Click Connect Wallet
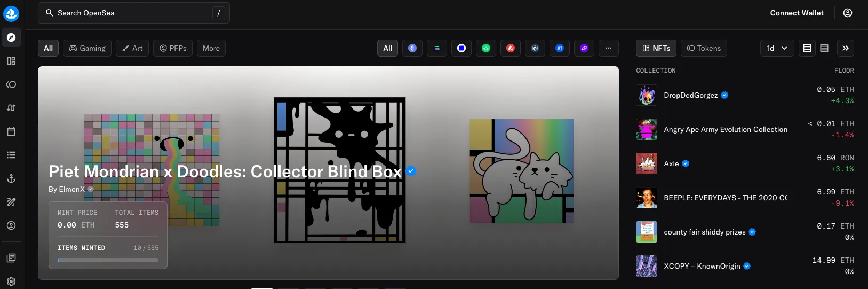The width and height of the screenshot is (868, 289). (x=797, y=13)
